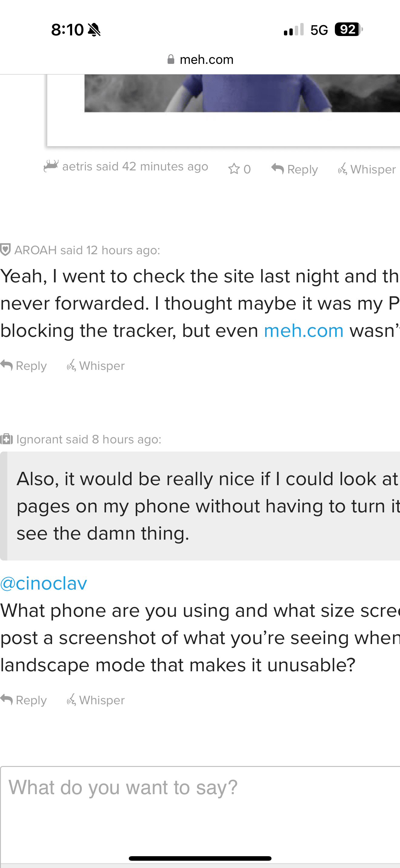Tap the lock icon in the address bar
The image size is (400, 868).
[171, 60]
